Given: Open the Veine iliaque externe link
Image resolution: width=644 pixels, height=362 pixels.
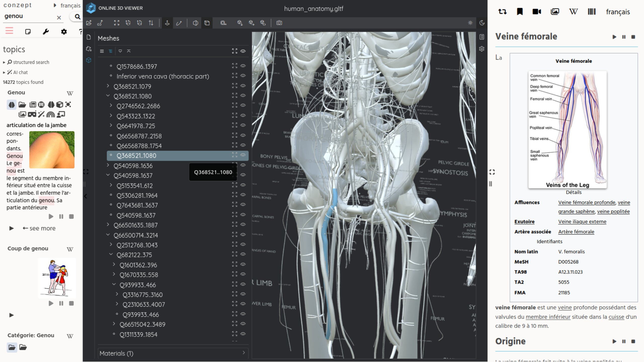Looking at the screenshot, I should pyautogui.click(x=582, y=221).
